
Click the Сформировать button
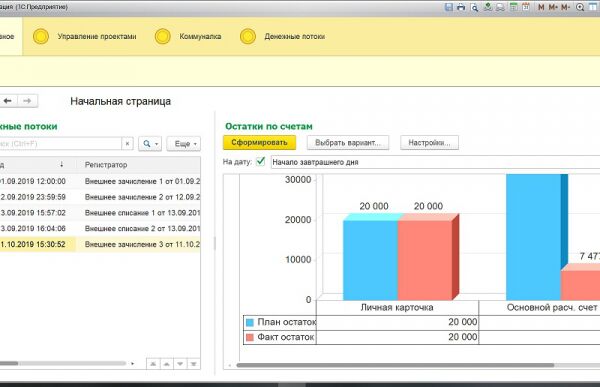(x=259, y=142)
